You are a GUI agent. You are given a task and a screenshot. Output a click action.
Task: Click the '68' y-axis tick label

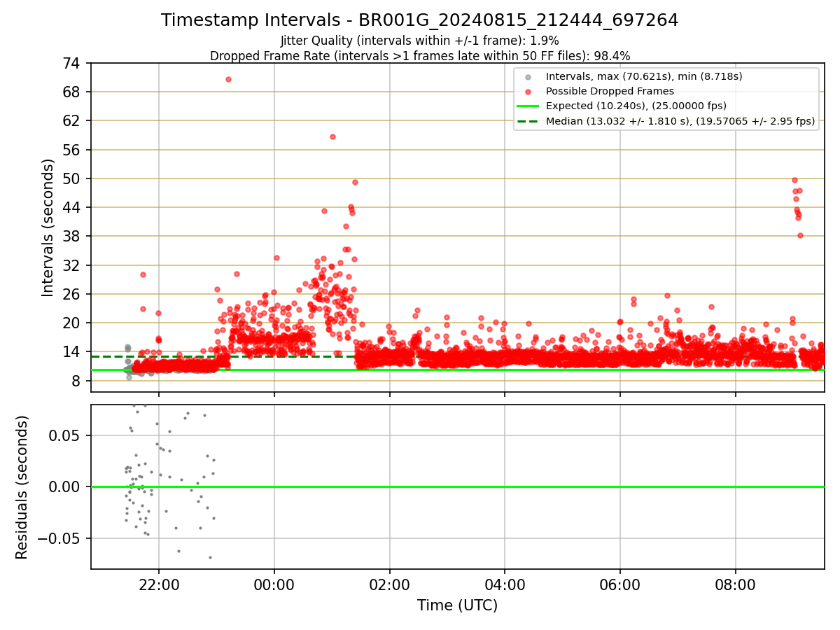tap(73, 92)
